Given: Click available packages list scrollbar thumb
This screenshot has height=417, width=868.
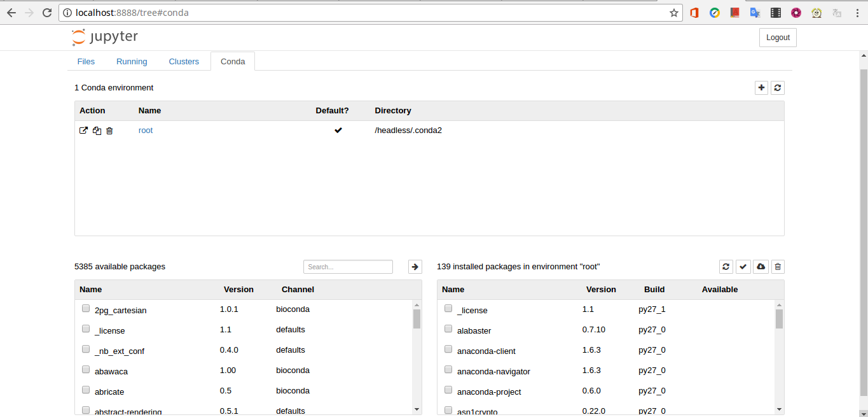Looking at the screenshot, I should pyautogui.click(x=417, y=318).
